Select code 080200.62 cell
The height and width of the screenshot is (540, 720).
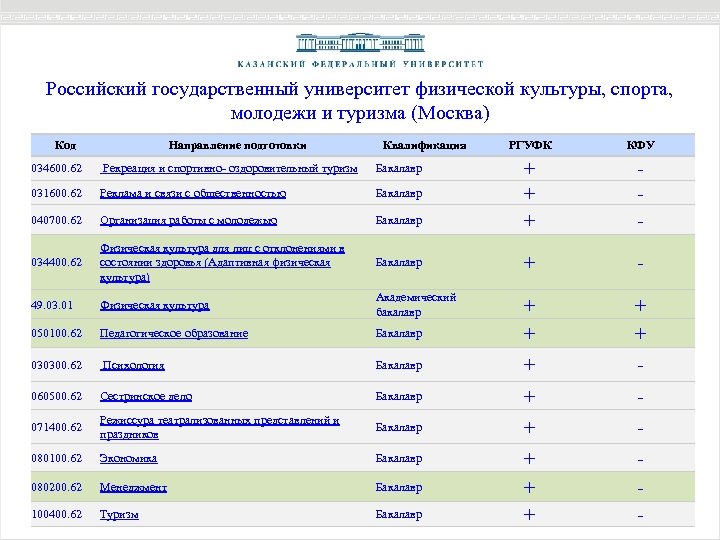click(57, 487)
